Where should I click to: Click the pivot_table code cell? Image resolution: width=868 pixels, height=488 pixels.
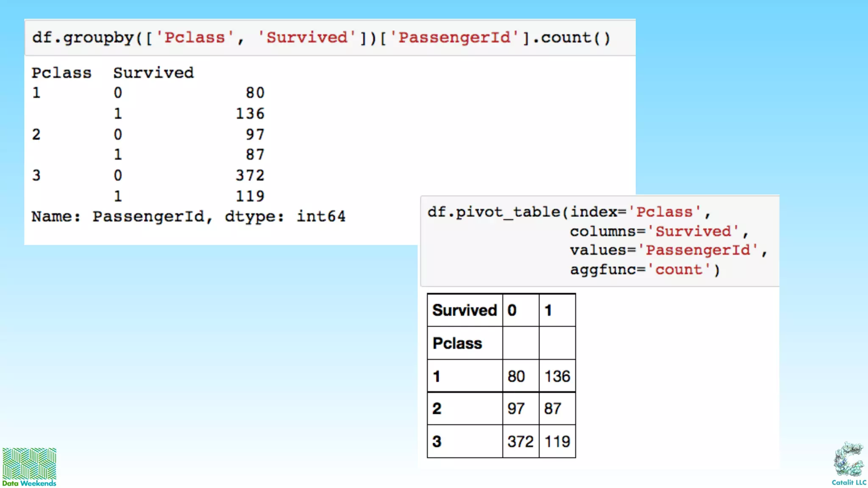tap(599, 241)
